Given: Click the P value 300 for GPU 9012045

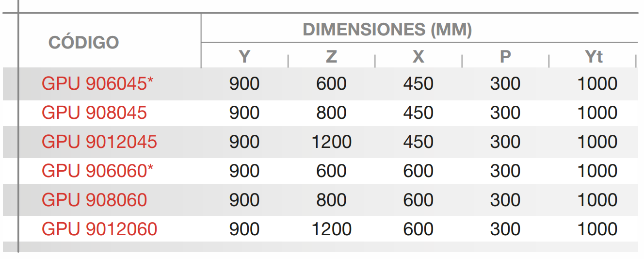Looking at the screenshot, I should [x=505, y=142].
